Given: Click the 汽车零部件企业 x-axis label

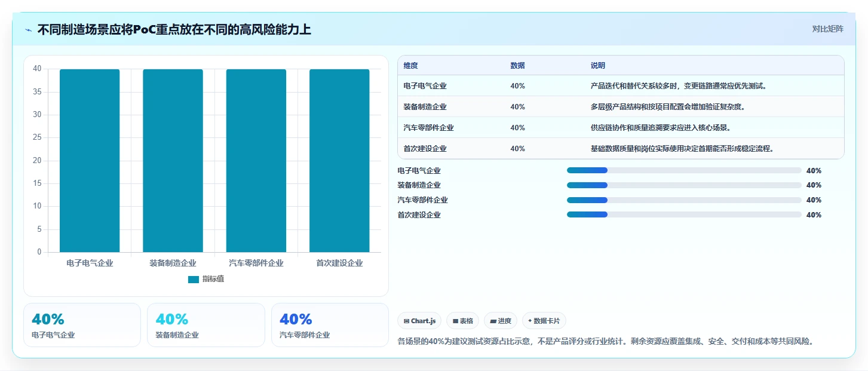Looking at the screenshot, I should pos(256,263).
